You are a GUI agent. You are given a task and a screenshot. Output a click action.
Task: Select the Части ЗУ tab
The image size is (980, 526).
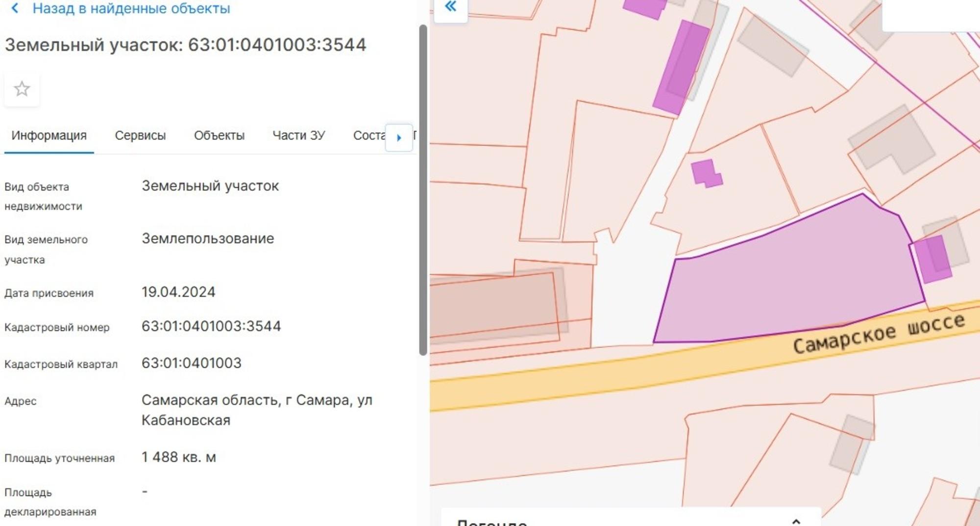pos(298,136)
